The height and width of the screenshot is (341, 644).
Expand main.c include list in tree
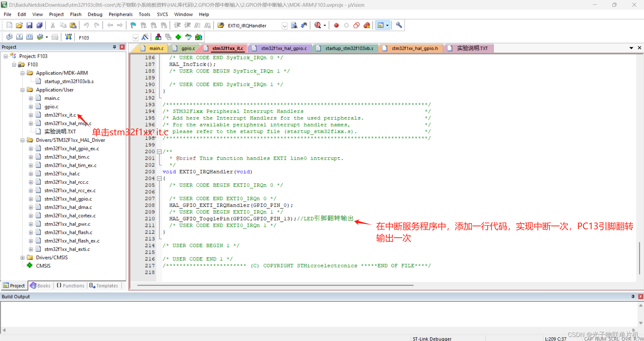[31, 98]
